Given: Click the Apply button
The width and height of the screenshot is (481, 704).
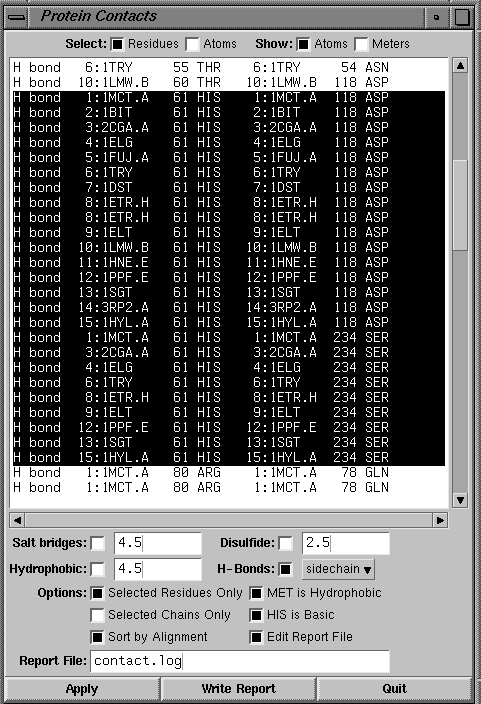Looking at the screenshot, I should click(x=82, y=689).
